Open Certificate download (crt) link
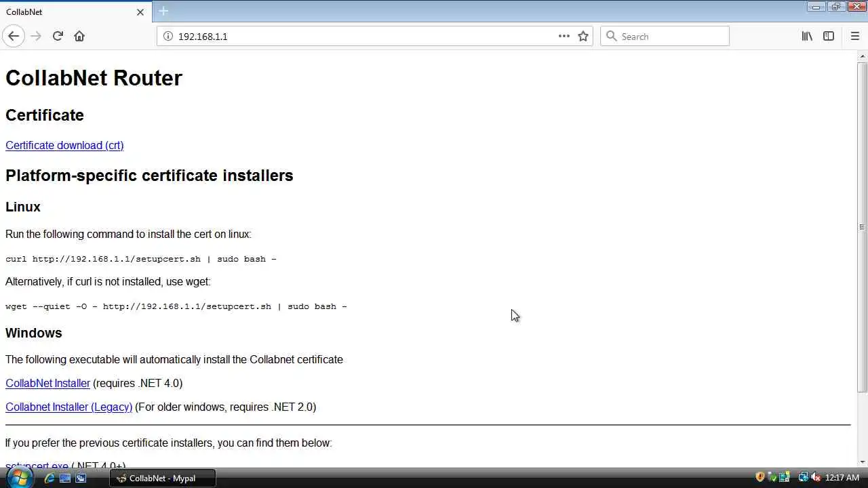 tap(64, 145)
